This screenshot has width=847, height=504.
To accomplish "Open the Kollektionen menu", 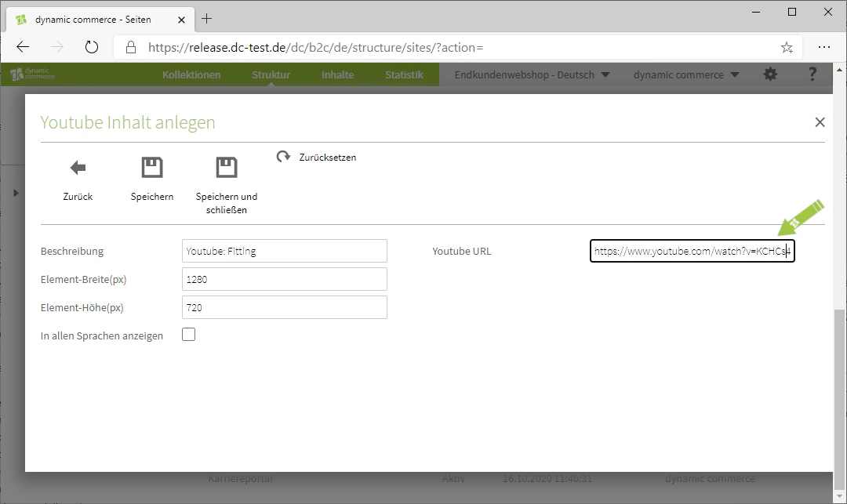I will [x=191, y=75].
